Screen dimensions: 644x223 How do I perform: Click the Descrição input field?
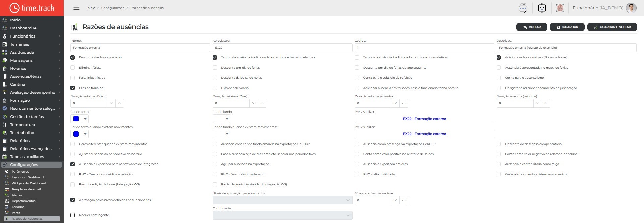click(567, 48)
